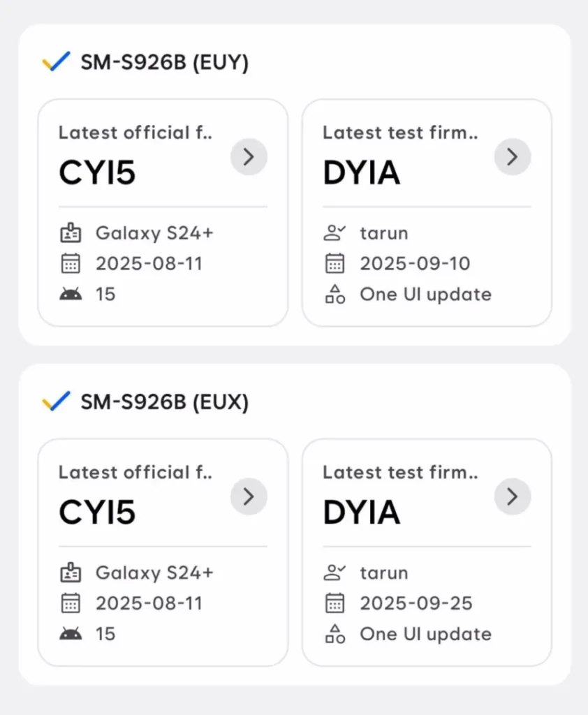This screenshot has width=588, height=715.
Task: Expand EUX latest test firmware chevron
Action: pos(513,496)
